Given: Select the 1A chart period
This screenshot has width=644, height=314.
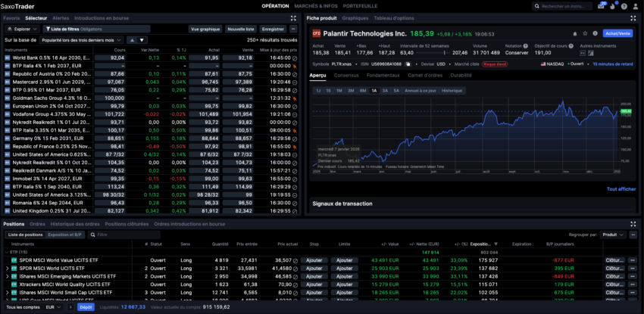Looking at the screenshot, I should pos(374,91).
